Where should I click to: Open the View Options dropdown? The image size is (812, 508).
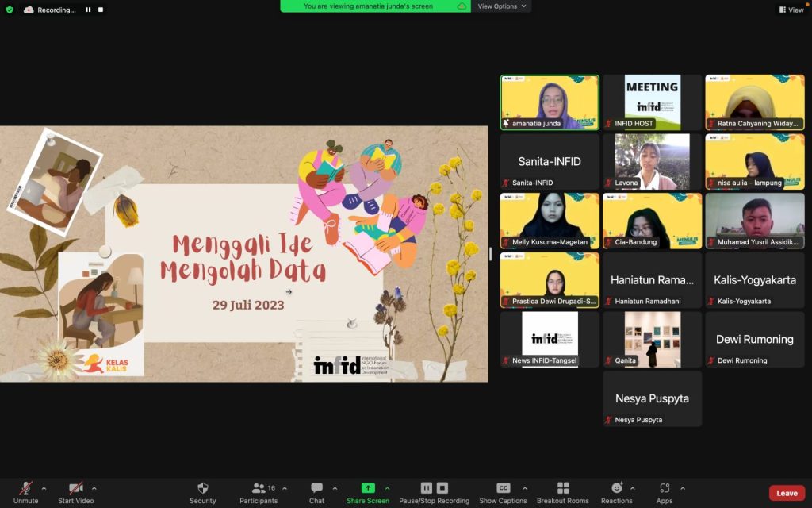coord(501,6)
